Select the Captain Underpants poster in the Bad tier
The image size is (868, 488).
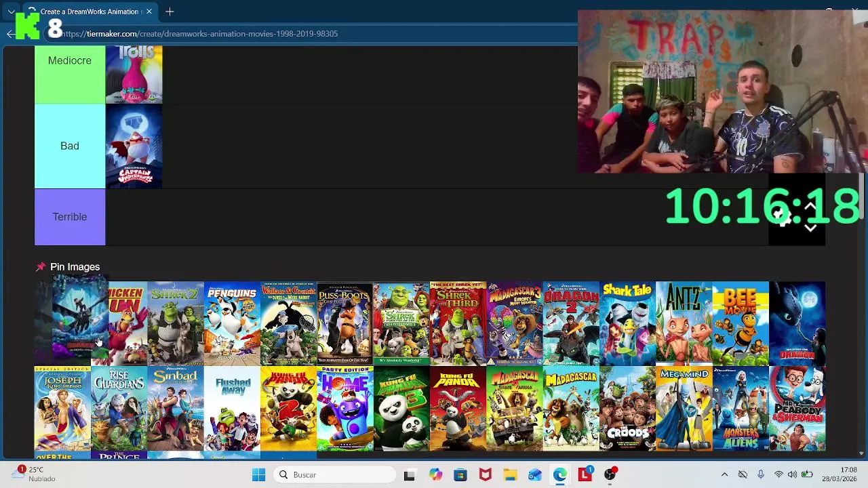pos(134,146)
